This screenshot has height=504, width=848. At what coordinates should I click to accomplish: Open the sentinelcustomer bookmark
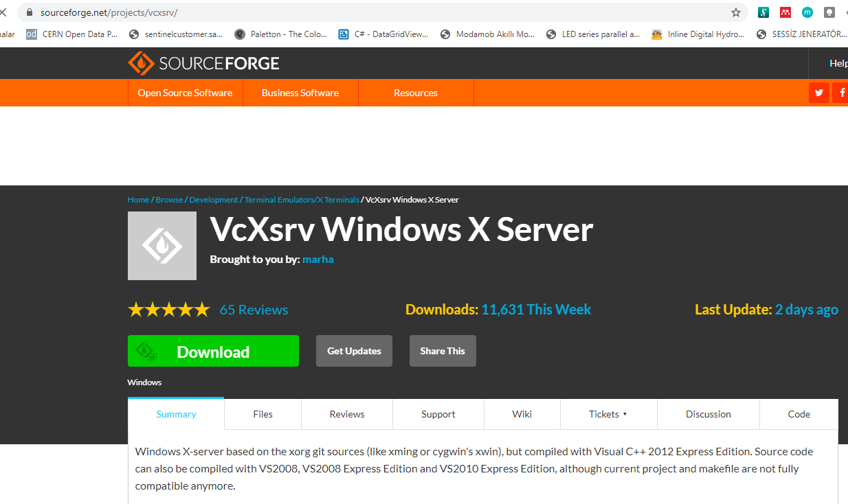176,34
